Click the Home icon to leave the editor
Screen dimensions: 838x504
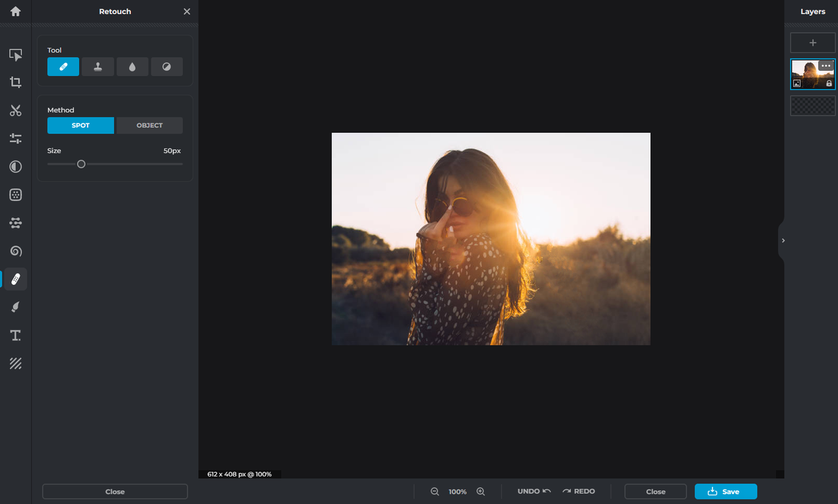click(x=15, y=11)
